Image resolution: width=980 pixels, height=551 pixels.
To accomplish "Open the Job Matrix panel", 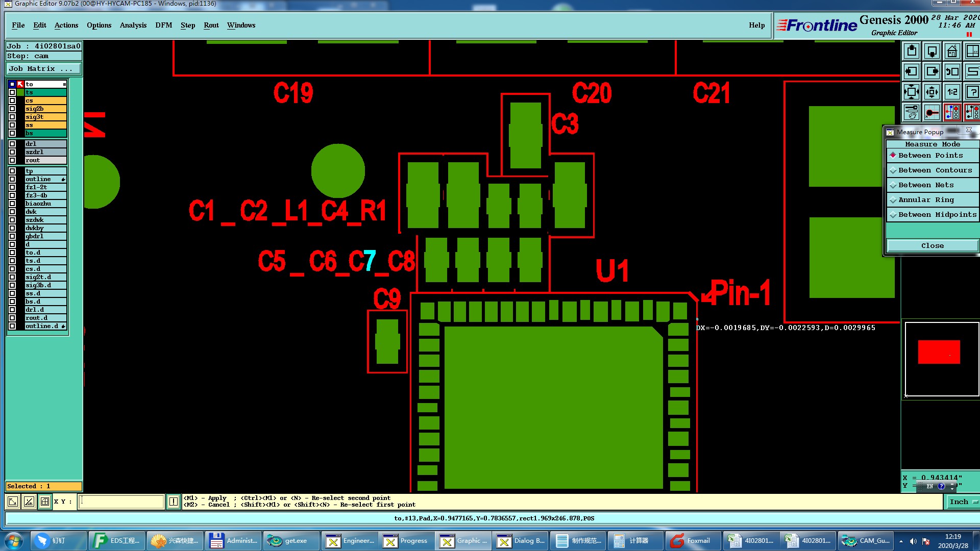I will pos(43,69).
